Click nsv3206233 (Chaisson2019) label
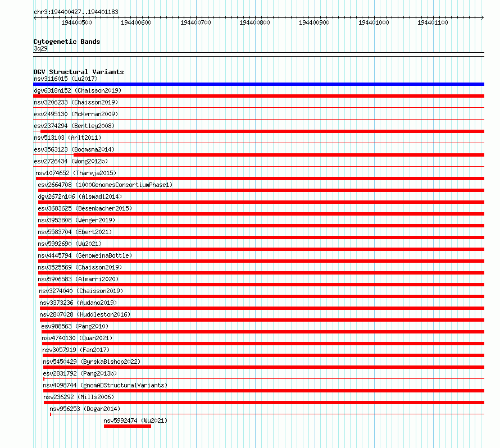500x448 pixels. pyautogui.click(x=76, y=102)
